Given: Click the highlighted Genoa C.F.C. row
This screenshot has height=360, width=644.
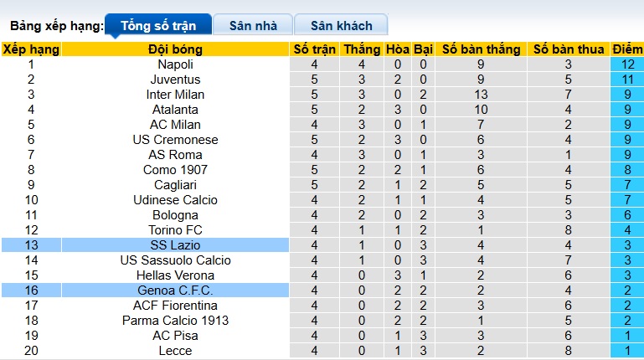Looking at the screenshot, I should tap(175, 291).
